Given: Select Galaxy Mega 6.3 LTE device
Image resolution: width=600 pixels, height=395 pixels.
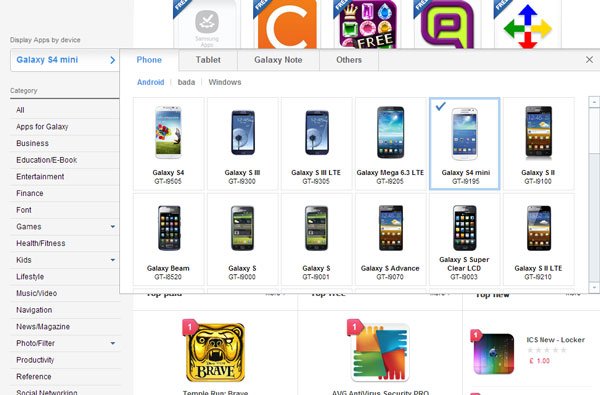Looking at the screenshot, I should pyautogui.click(x=390, y=144).
